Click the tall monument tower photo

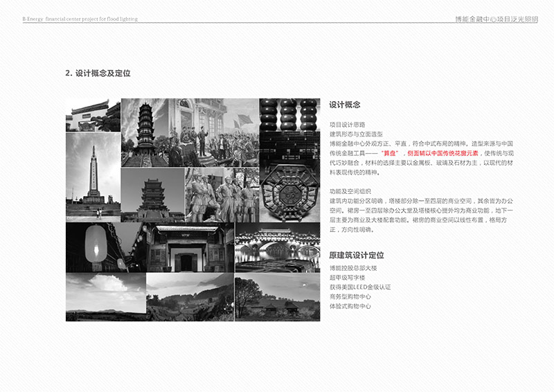click(93, 177)
